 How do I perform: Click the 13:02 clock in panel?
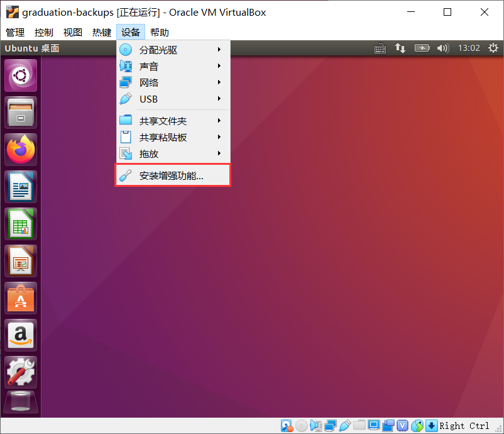(469, 48)
